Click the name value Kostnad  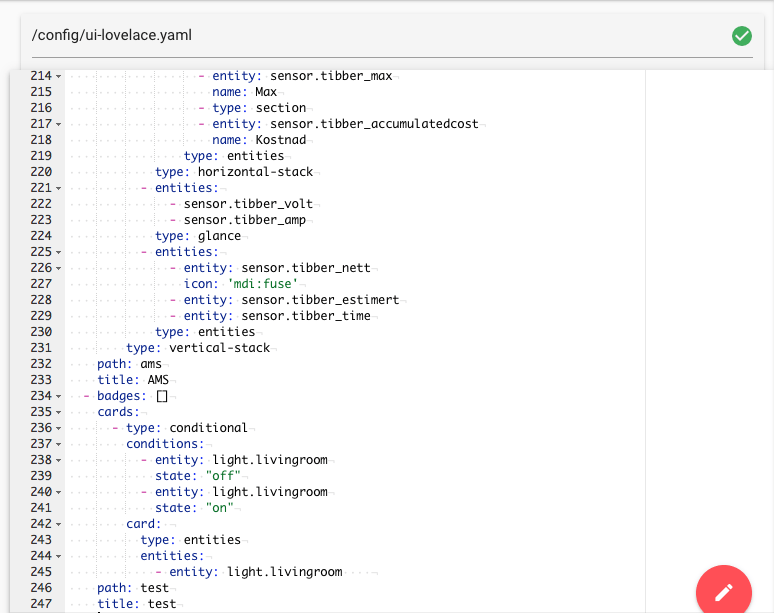[x=281, y=140]
